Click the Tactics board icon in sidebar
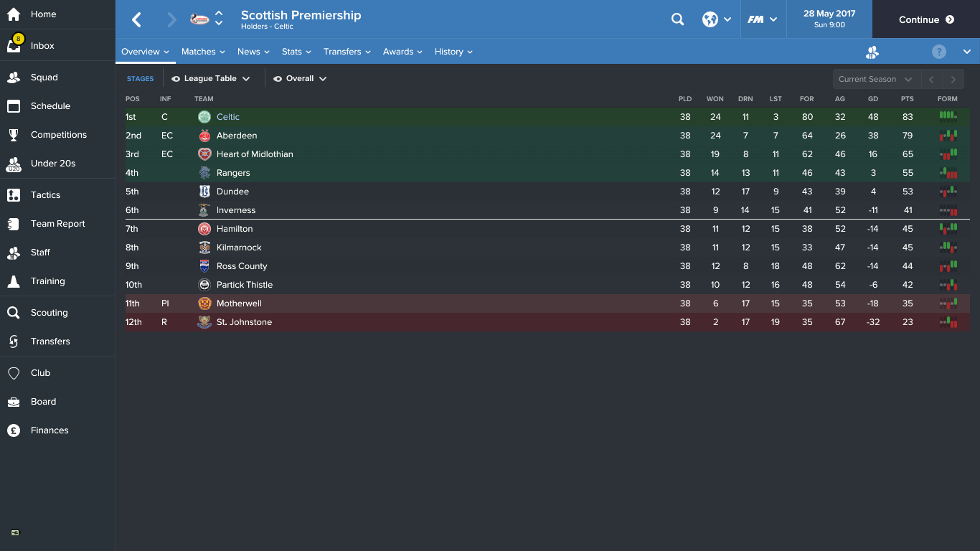Screen dimensions: 980x551 [x=14, y=195]
